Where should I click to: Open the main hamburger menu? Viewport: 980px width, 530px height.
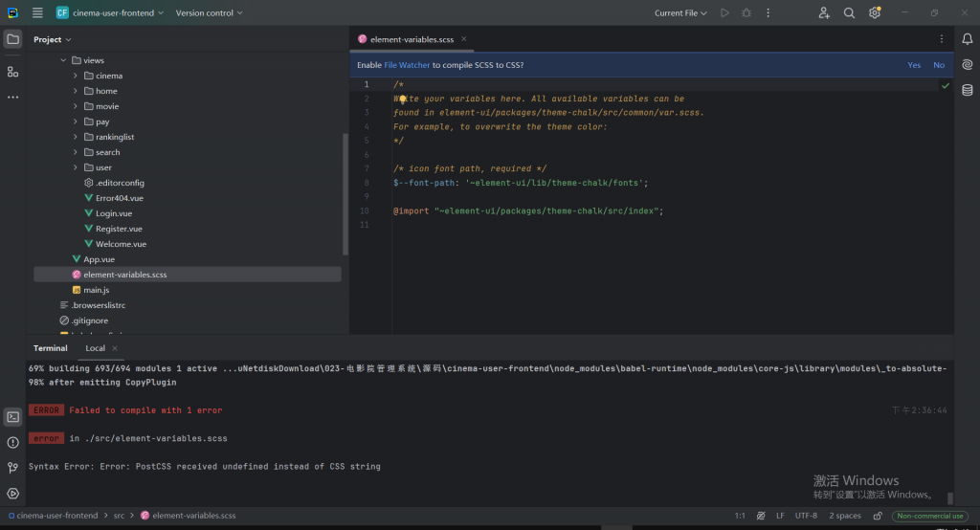coord(37,12)
